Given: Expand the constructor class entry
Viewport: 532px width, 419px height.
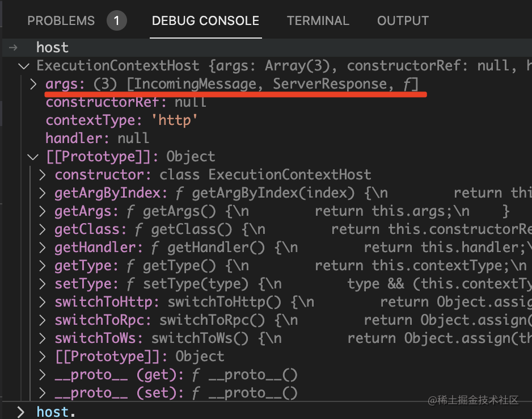Looking at the screenshot, I should pos(43,175).
